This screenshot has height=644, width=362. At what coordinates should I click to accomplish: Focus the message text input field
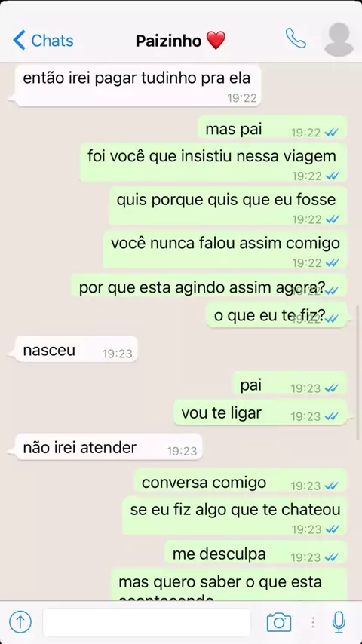tap(147, 623)
